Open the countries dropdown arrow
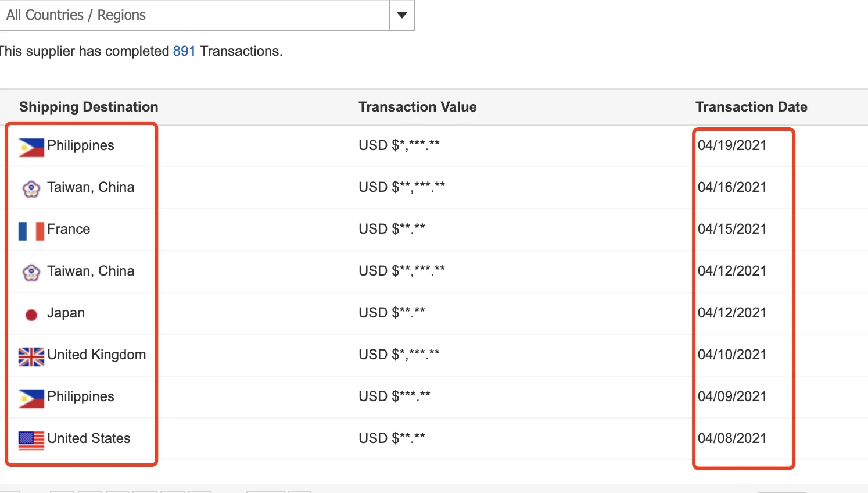Screen dimensions: 868x493 point(401,15)
